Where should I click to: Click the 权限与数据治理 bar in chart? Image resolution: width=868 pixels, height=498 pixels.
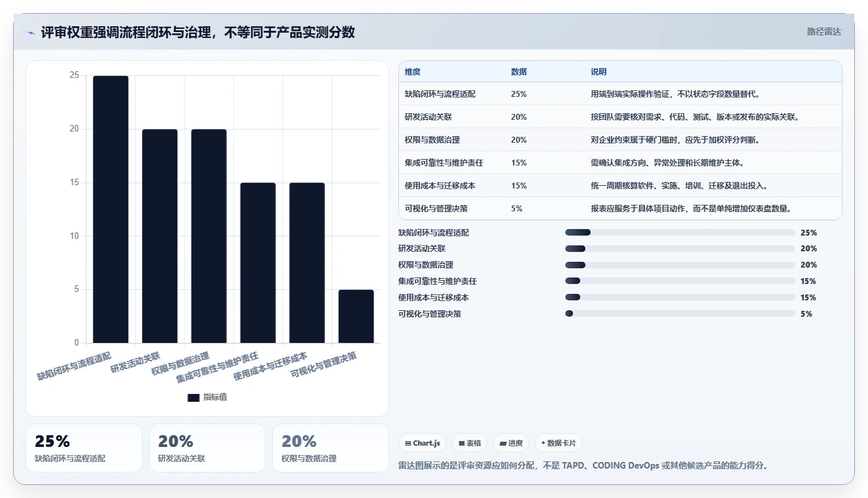click(209, 236)
